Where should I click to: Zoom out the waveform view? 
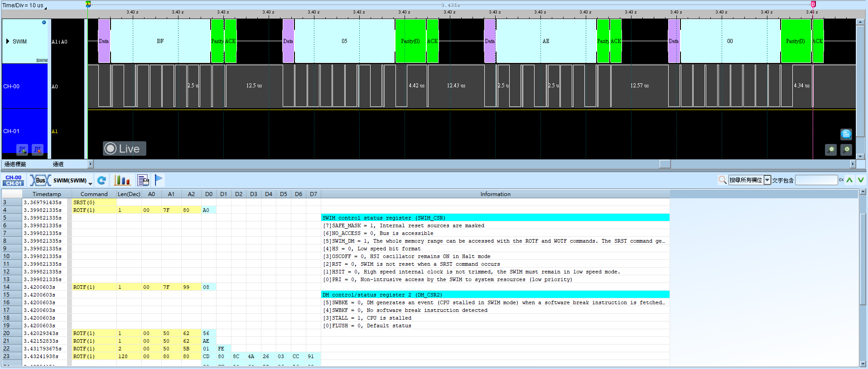coord(831,149)
